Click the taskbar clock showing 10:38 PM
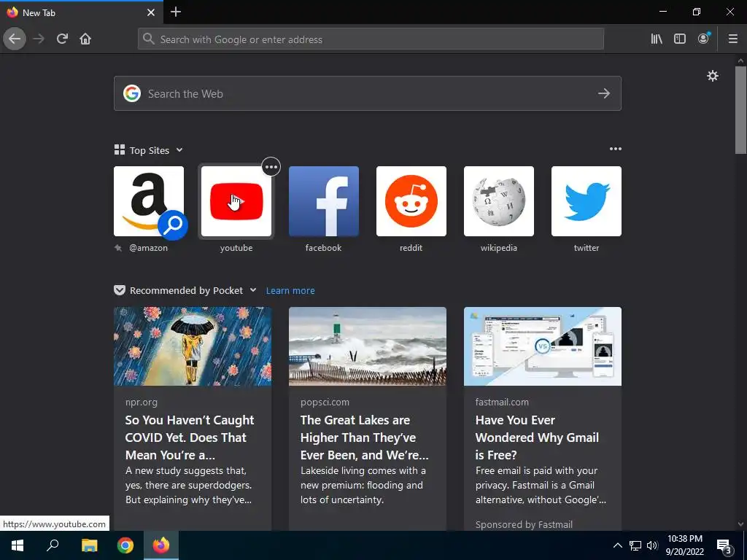The width and height of the screenshot is (747, 560). [x=684, y=545]
